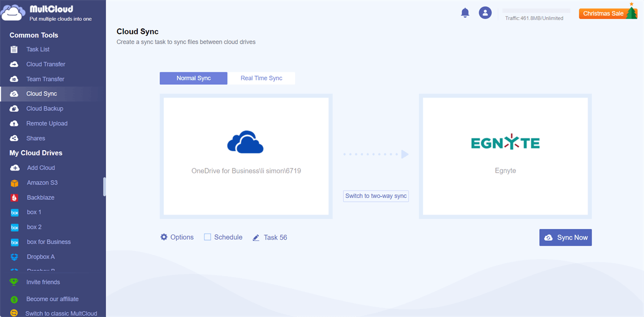The image size is (644, 317).
Task: Click Switch to classic MultCloud link
Action: pos(61,313)
